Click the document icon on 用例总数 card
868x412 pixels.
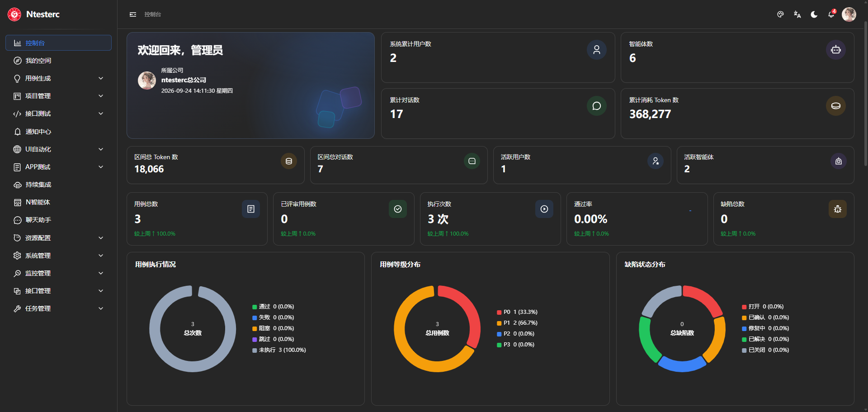251,209
